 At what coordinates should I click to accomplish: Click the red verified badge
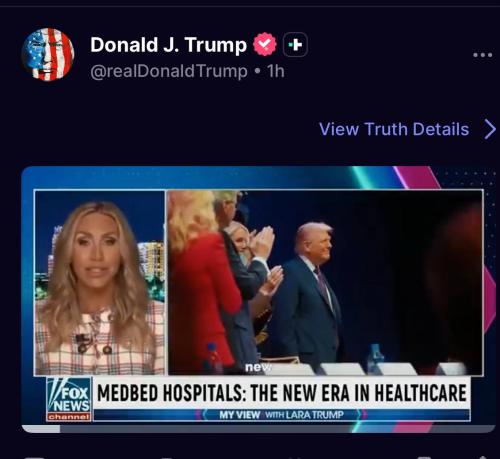coord(265,44)
